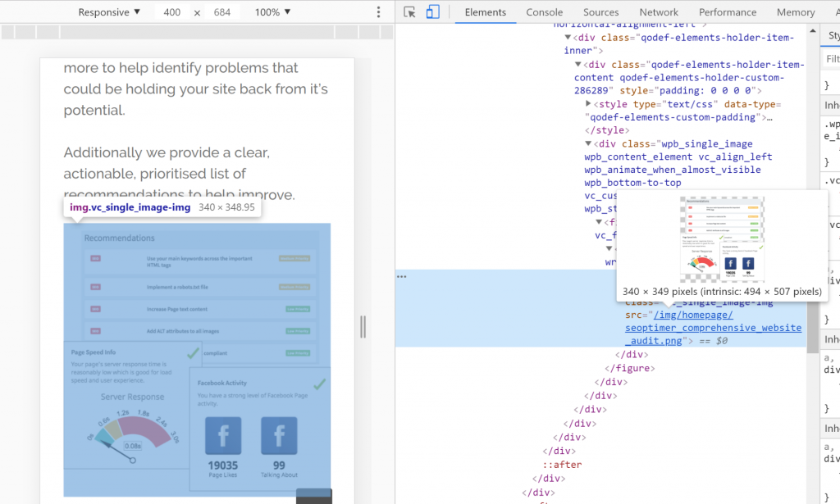Click the three-dot actions on the selected DOM row
This screenshot has height=504, width=840.
point(402,277)
